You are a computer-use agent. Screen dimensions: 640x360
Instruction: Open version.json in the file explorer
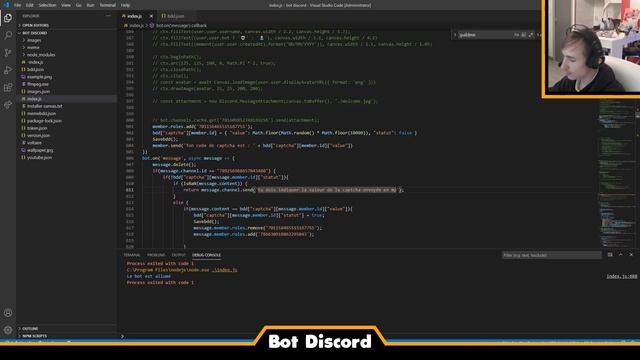pos(38,136)
